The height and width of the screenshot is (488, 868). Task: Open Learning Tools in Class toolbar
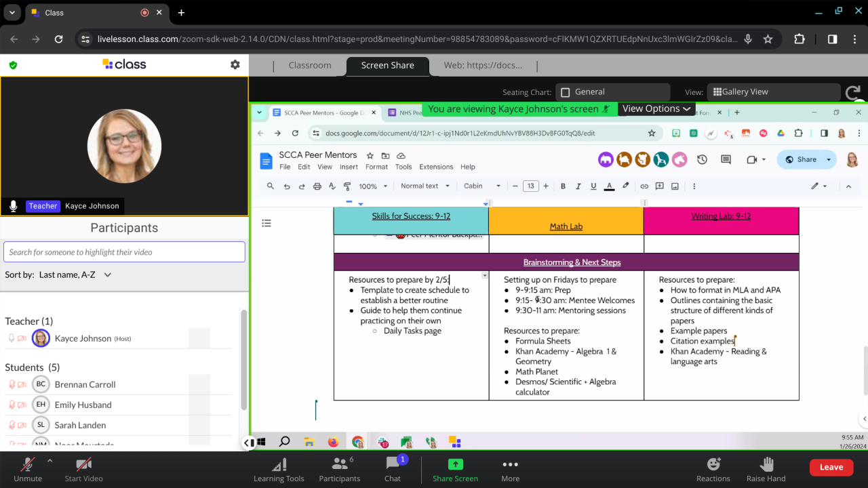point(279,469)
